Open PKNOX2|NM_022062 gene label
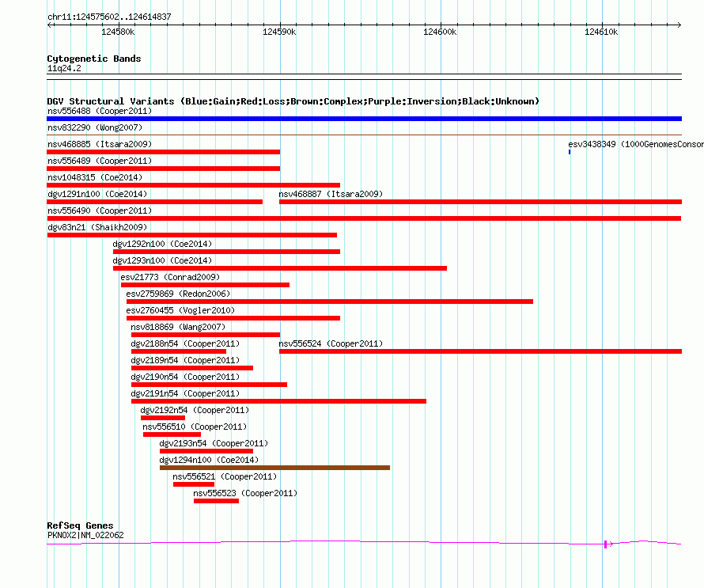This screenshot has width=704, height=588. tap(85, 535)
